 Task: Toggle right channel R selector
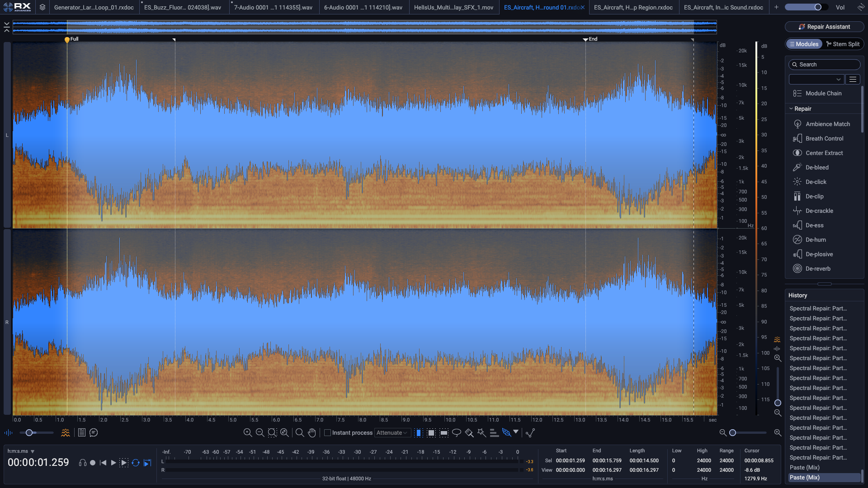[7, 322]
